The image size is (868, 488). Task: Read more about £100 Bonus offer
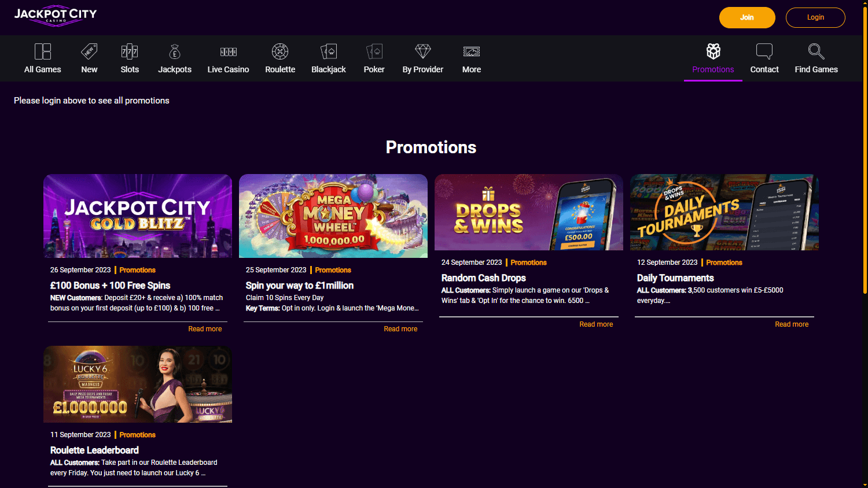pos(205,329)
